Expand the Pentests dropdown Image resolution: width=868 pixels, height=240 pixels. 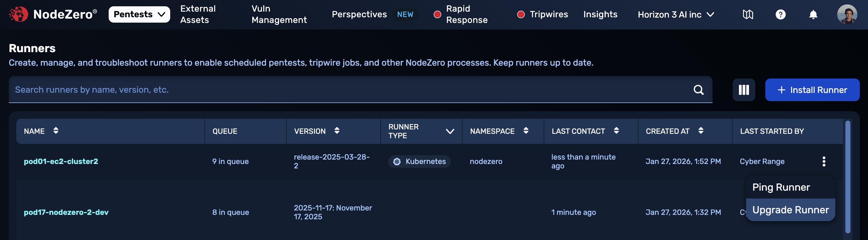click(x=139, y=14)
